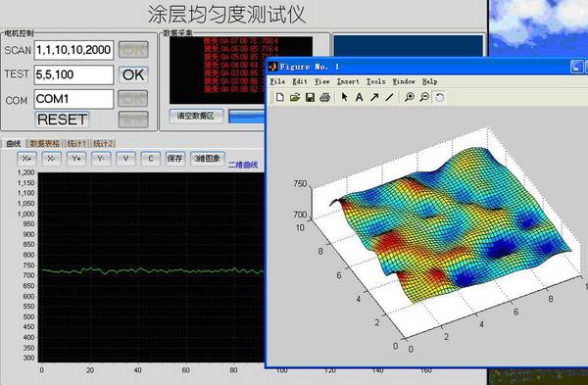Open the File menu in Figure window
The height and width of the screenshot is (385, 588).
point(278,81)
